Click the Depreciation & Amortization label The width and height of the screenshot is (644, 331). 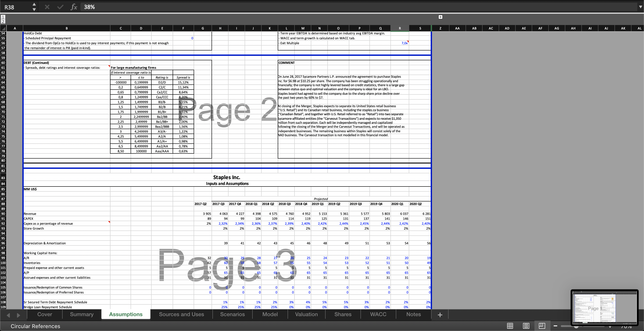click(45, 243)
